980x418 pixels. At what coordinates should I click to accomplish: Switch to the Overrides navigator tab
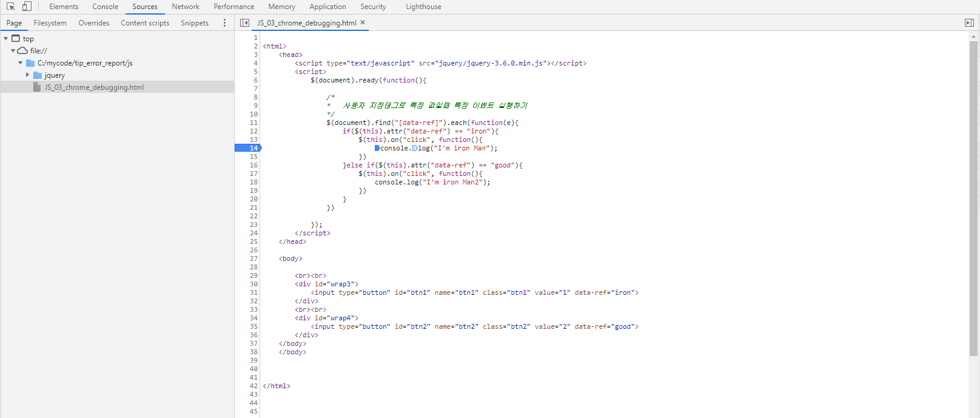pyautogui.click(x=94, y=23)
